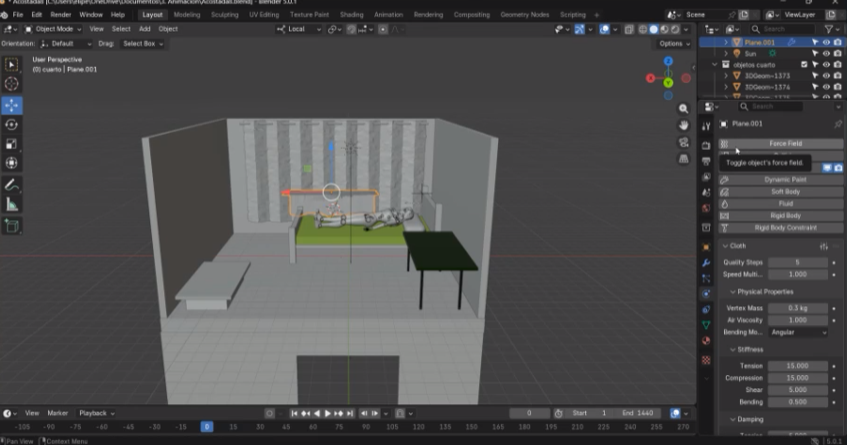Viewport: 847px width, 445px height.
Task: Select the Move tool in the toolbar
Action: [12, 104]
